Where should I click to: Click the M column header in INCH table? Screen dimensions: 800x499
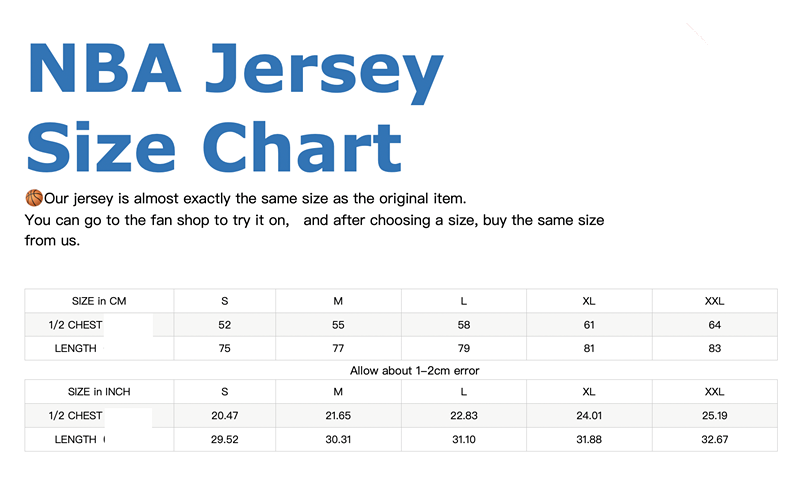click(x=338, y=392)
